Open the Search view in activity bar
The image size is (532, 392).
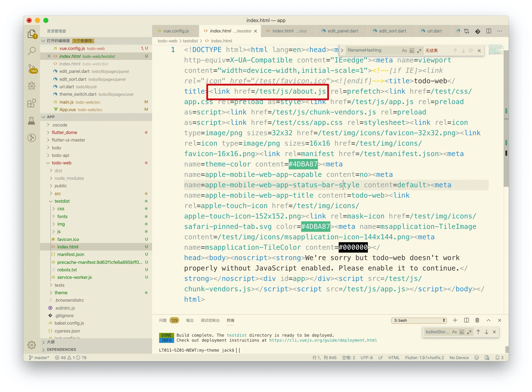pyautogui.click(x=32, y=51)
